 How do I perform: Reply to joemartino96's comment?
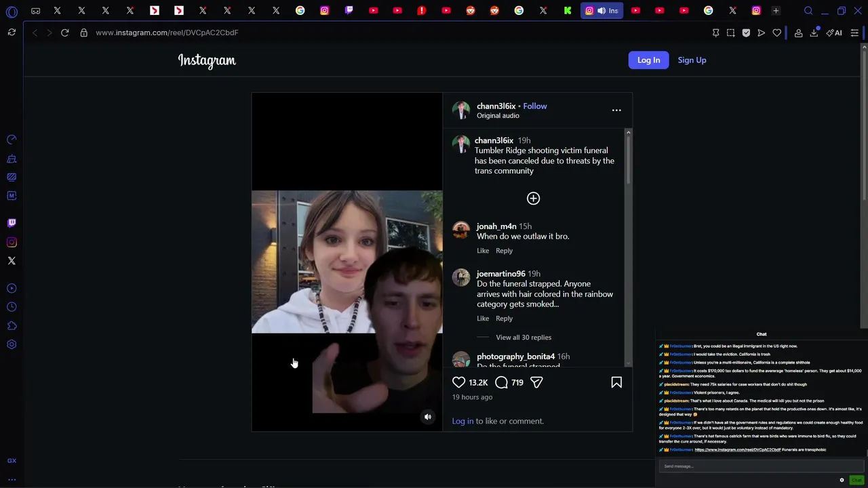point(504,319)
